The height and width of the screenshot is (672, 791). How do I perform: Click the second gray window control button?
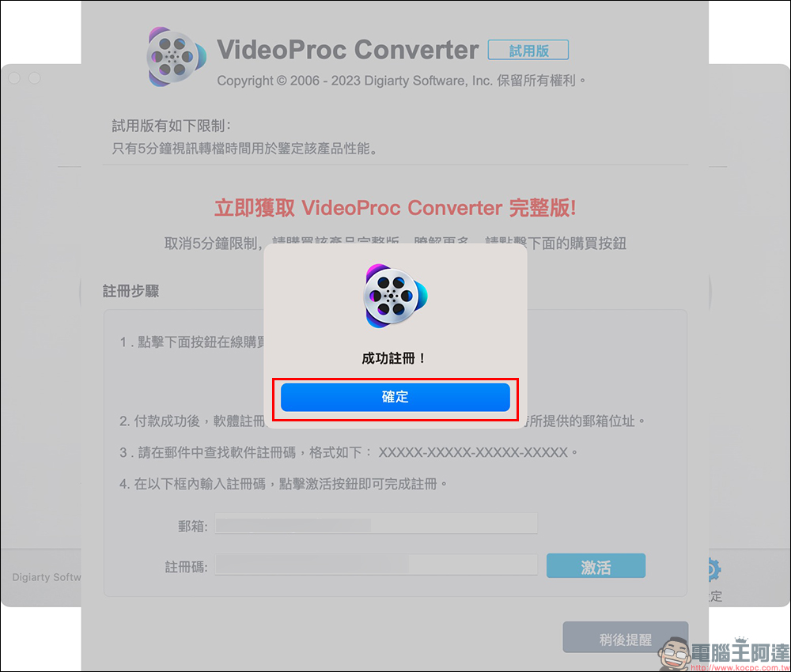[x=34, y=78]
